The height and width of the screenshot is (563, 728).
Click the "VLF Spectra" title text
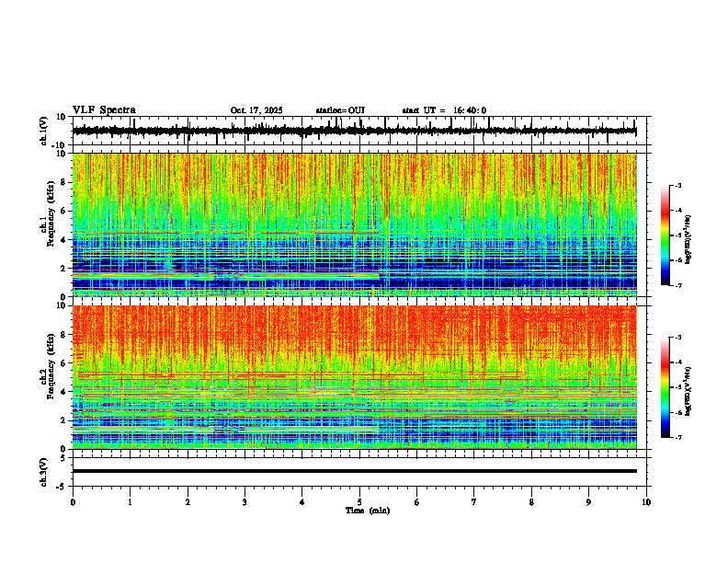[x=104, y=110]
